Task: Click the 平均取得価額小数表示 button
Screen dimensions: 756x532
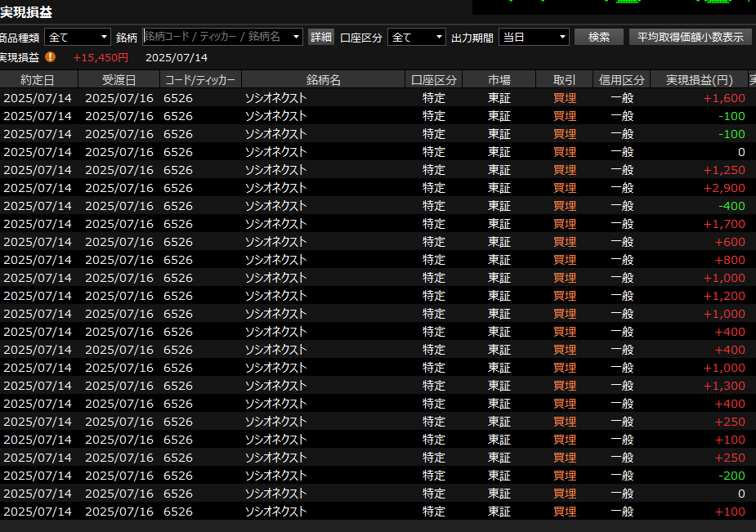Action: point(690,37)
